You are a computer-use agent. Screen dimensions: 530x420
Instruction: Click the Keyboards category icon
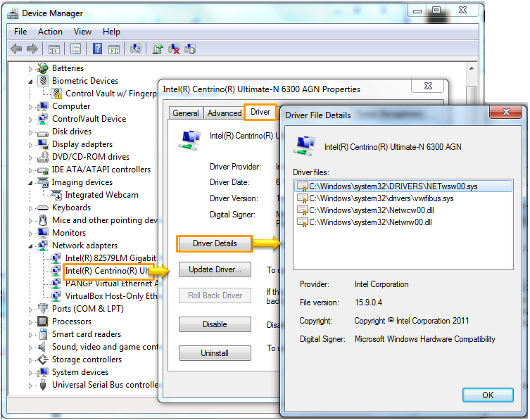pyautogui.click(x=43, y=208)
